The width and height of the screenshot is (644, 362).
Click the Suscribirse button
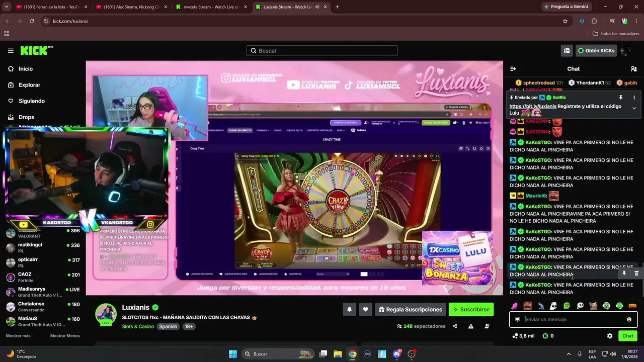click(471, 310)
